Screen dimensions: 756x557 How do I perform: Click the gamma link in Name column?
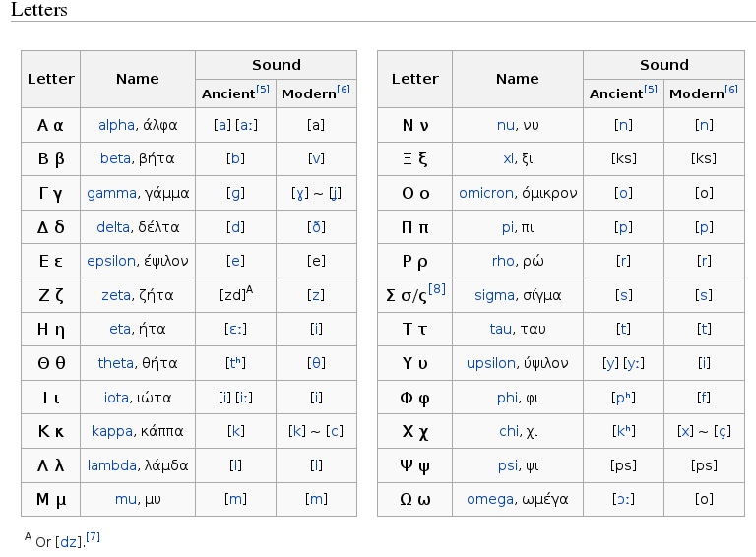(111, 193)
